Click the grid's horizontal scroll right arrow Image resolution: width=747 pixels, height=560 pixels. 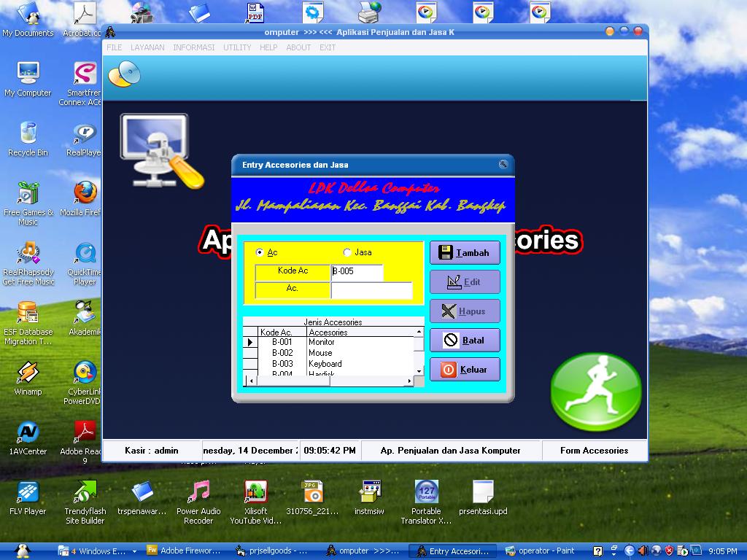[x=409, y=381]
